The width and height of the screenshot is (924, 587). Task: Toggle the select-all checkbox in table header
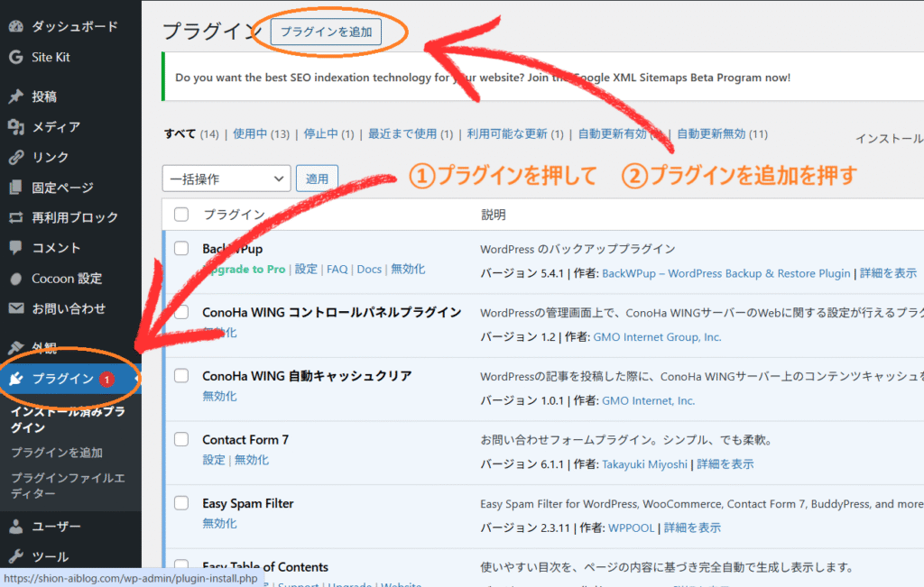pos(181,215)
